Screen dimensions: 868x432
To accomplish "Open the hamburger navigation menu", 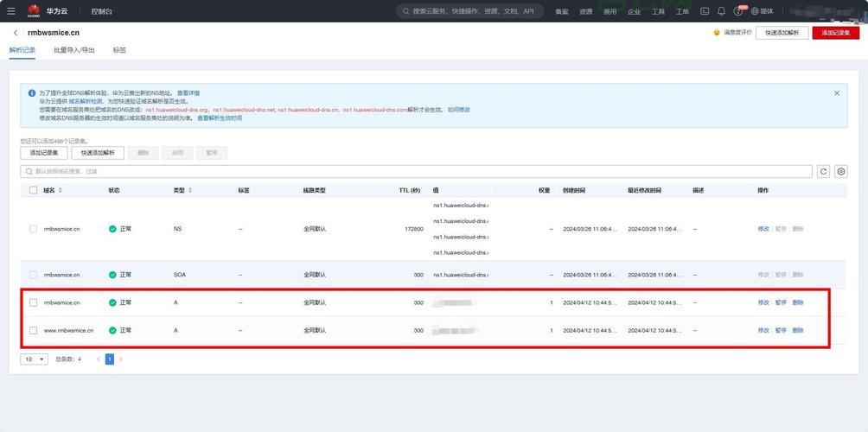I will pyautogui.click(x=10, y=11).
